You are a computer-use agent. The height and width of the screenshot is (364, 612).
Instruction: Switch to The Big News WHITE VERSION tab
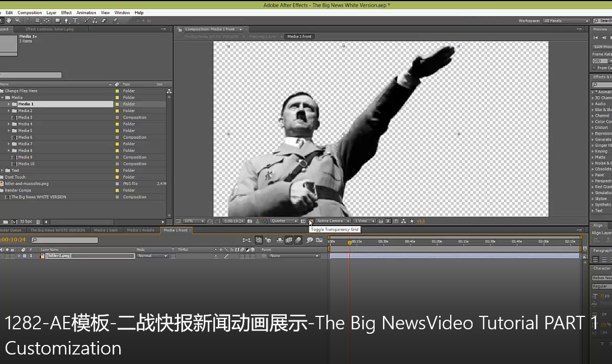pyautogui.click(x=57, y=230)
